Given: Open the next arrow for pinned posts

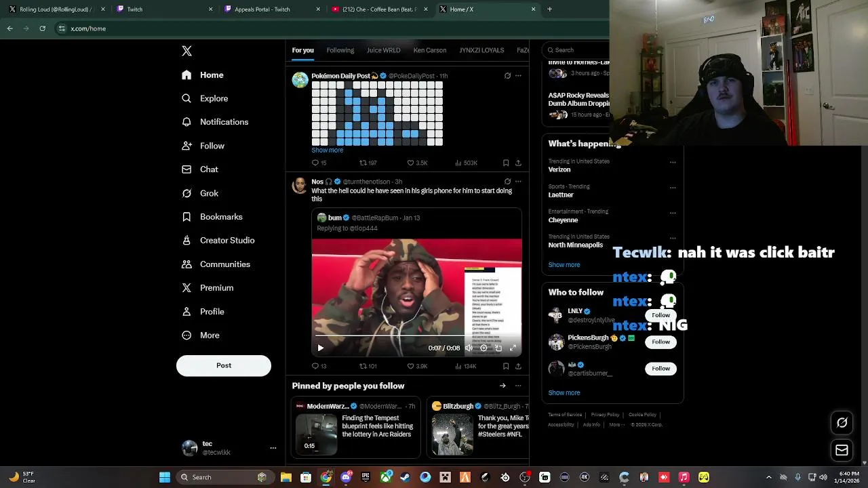Looking at the screenshot, I should [x=502, y=386].
